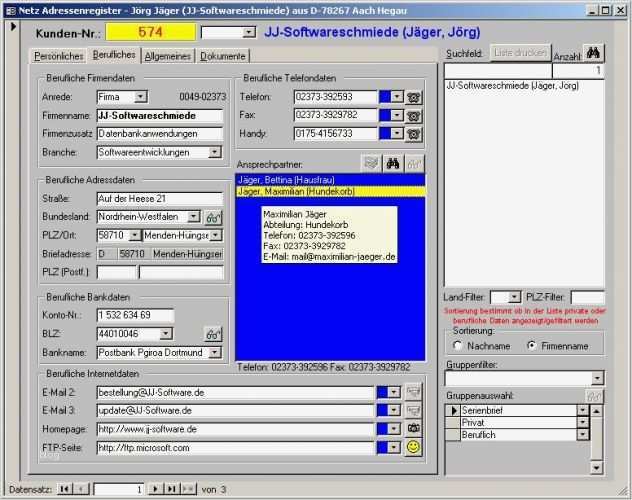Open the Anrede dropdown showing Firma
The image size is (632, 500).
(x=141, y=97)
